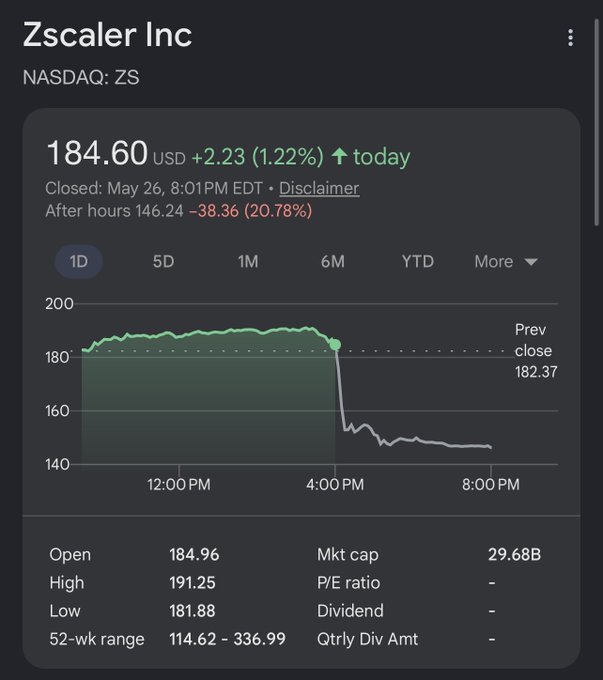Image resolution: width=603 pixels, height=680 pixels.
Task: Open the three-dot options menu
Action: pyautogui.click(x=570, y=38)
